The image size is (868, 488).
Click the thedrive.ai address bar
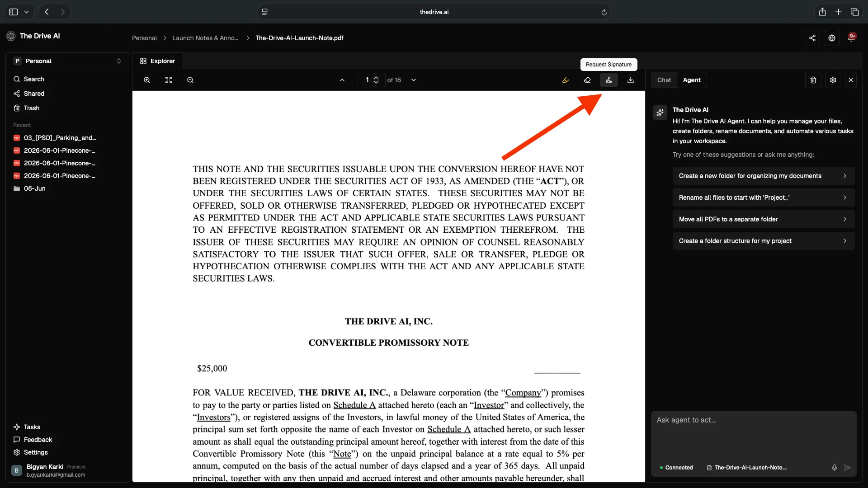434,12
